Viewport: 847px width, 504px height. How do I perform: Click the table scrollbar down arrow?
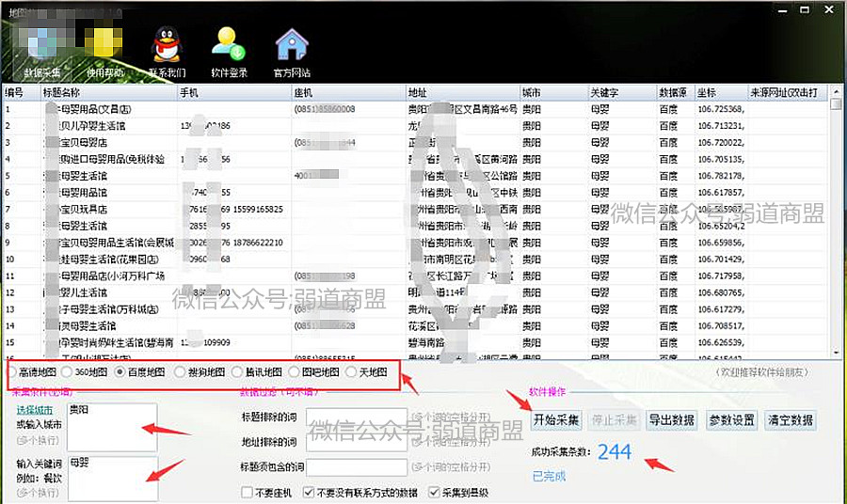[837, 353]
